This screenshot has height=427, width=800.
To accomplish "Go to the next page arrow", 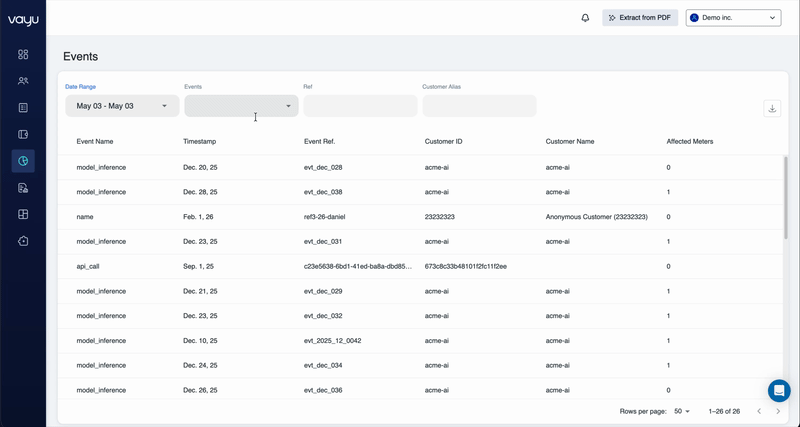I will [x=778, y=411].
